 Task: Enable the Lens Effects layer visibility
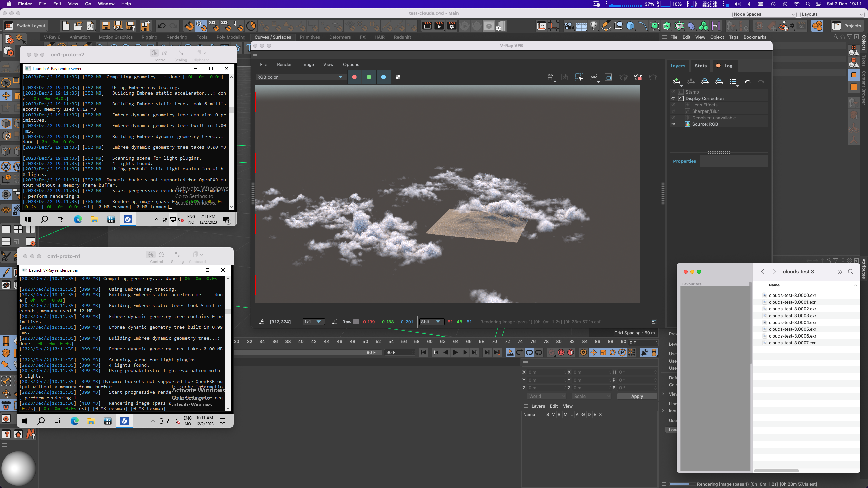point(673,105)
